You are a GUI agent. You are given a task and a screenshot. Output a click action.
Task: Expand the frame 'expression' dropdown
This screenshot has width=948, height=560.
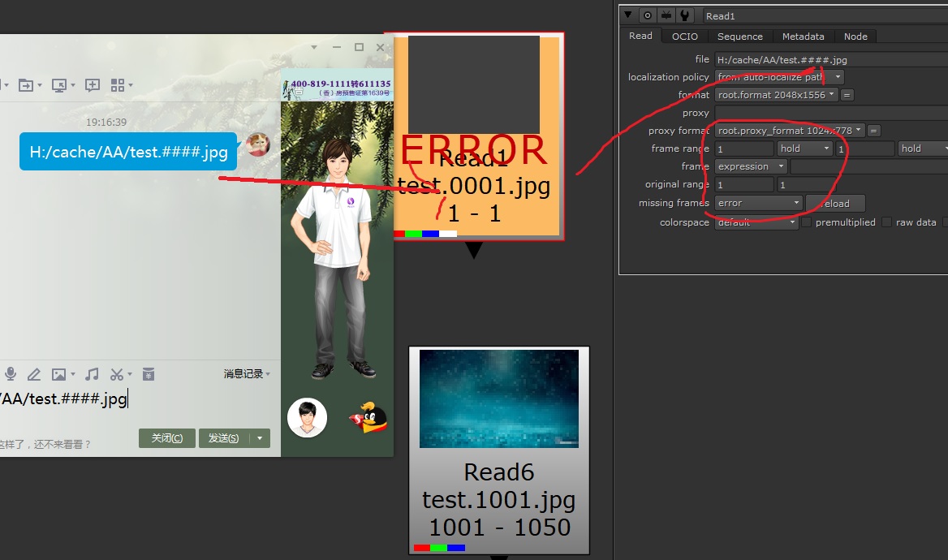751,166
